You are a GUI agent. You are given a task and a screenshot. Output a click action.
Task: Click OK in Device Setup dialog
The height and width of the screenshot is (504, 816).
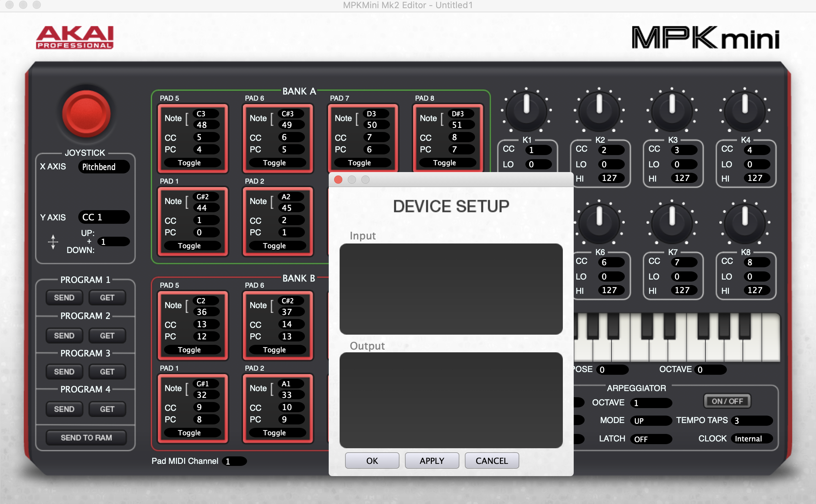click(x=372, y=461)
